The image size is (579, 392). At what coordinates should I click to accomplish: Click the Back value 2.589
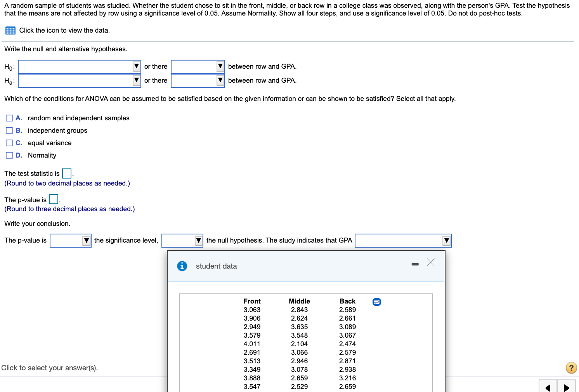(347, 310)
